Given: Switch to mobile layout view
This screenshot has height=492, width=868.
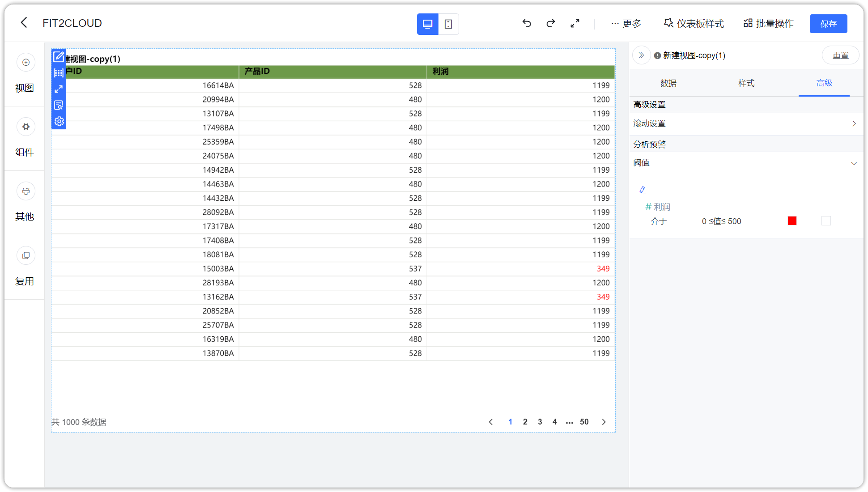Looking at the screenshot, I should coord(448,24).
